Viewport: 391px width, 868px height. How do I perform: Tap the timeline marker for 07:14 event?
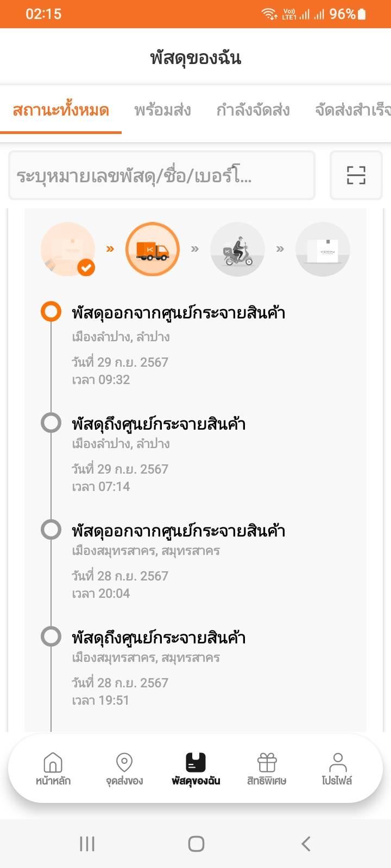[51, 423]
